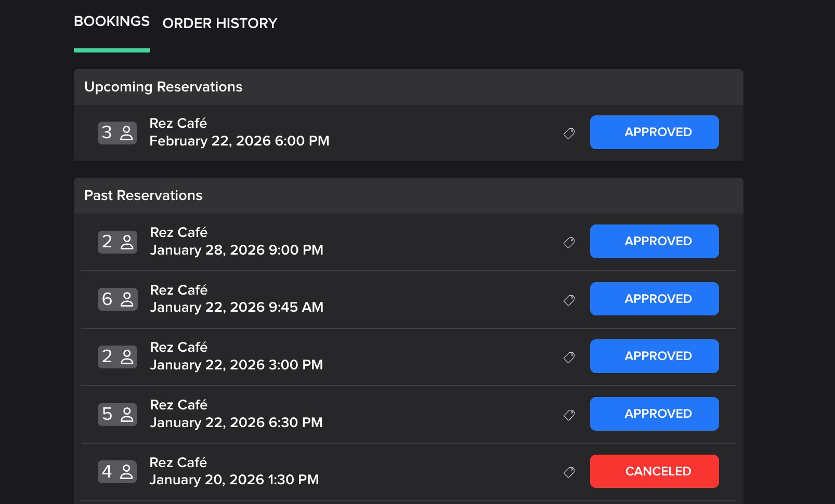Click tag icon for January 28 reservation
The height and width of the screenshot is (504, 835).
point(569,243)
